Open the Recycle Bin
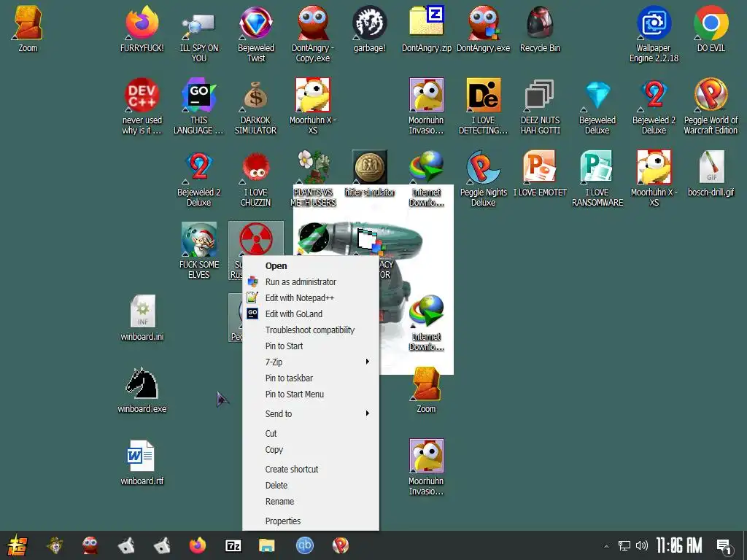This screenshot has width=747, height=560. click(x=540, y=28)
